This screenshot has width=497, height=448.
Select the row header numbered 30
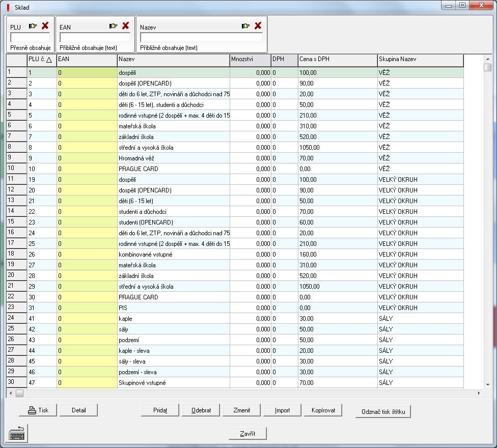tap(16, 382)
